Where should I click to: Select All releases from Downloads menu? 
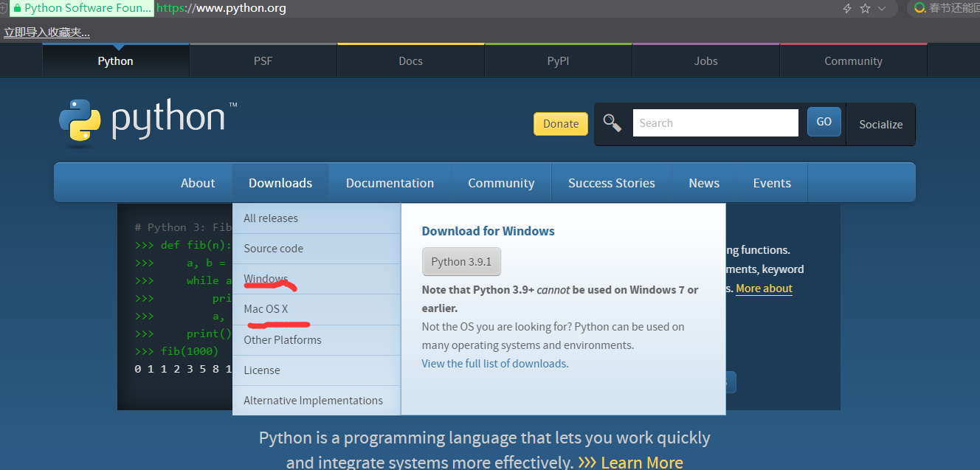[x=317, y=218]
